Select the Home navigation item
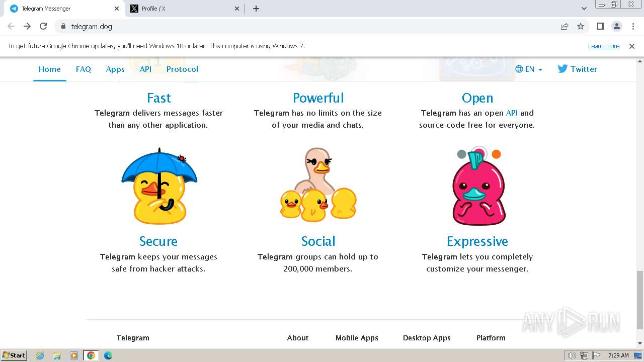Viewport: 644px width, 362px height. tap(50, 69)
